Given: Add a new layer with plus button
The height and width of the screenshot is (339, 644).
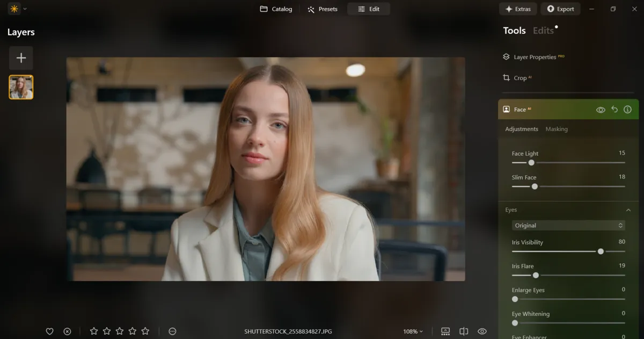Looking at the screenshot, I should pyautogui.click(x=21, y=57).
